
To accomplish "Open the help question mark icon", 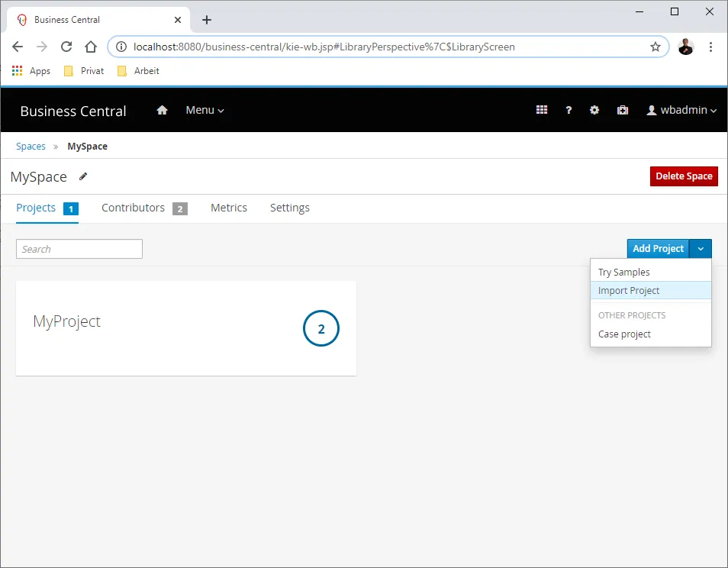I will (x=569, y=110).
